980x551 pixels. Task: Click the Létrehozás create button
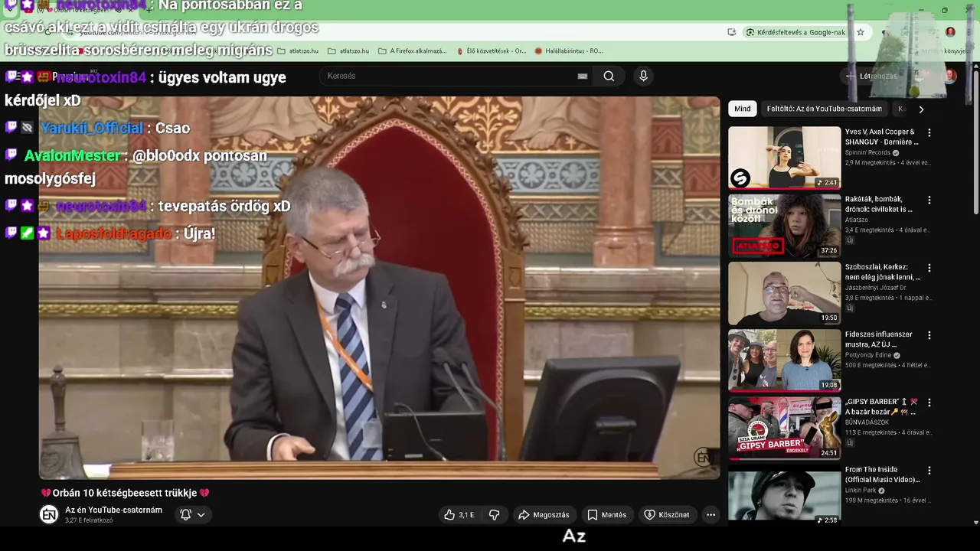point(871,76)
